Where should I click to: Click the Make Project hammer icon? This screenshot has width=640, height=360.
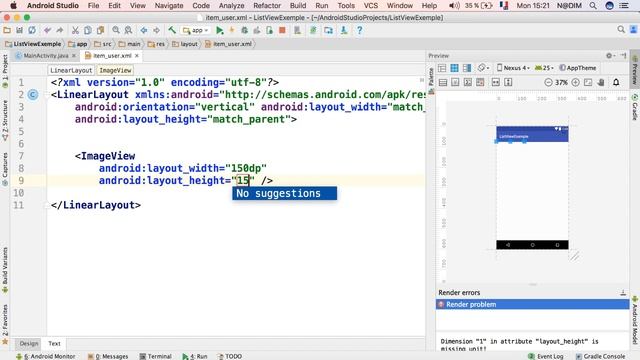172,30
